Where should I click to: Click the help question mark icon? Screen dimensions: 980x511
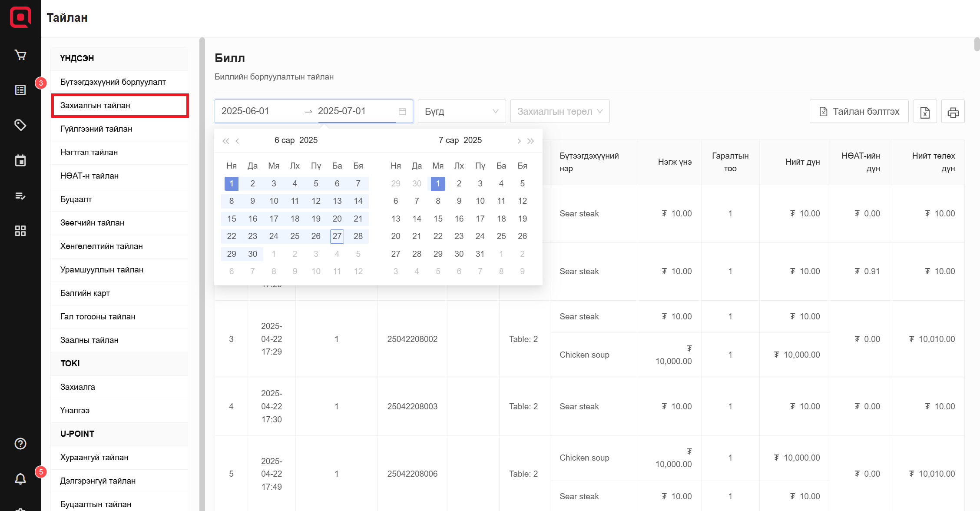(20, 444)
